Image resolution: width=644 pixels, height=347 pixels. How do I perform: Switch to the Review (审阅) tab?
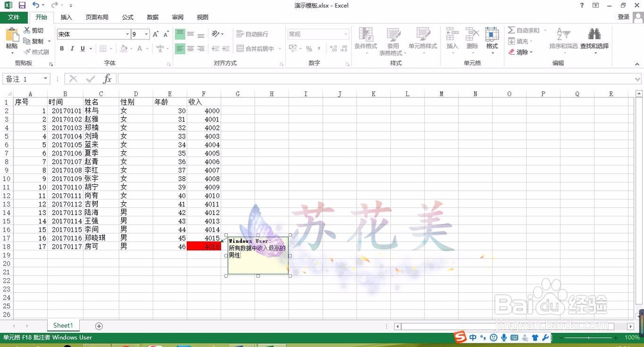click(x=178, y=17)
